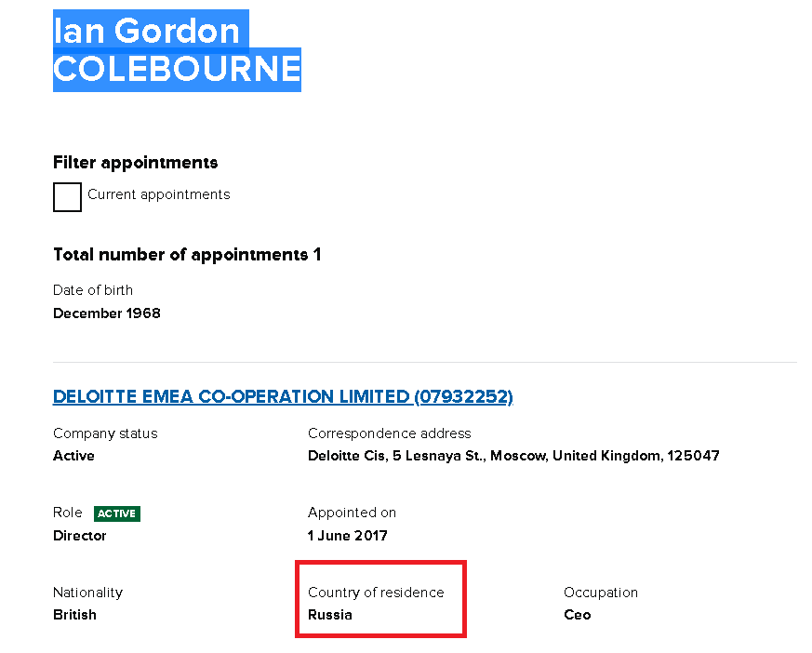Click the Ceo occupation value
Screen dimensions: 812x653
577,615
